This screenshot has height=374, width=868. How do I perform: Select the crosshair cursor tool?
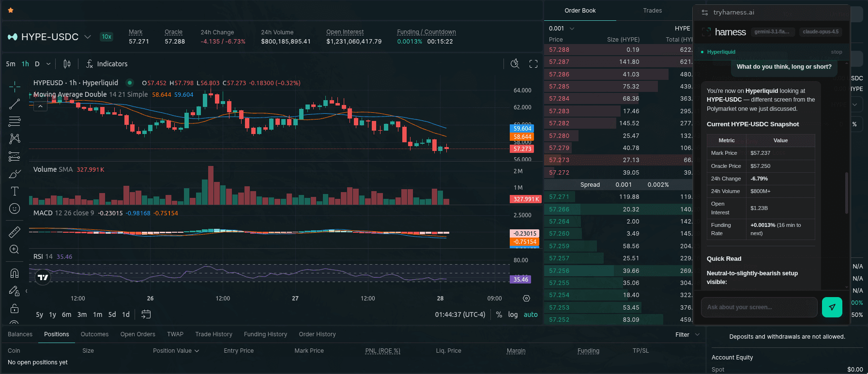(x=15, y=87)
